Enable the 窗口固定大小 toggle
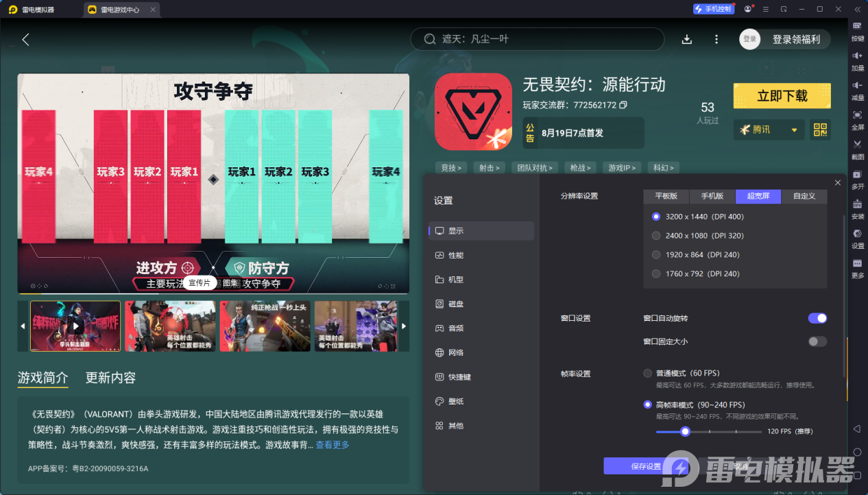The image size is (868, 495). 817,341
